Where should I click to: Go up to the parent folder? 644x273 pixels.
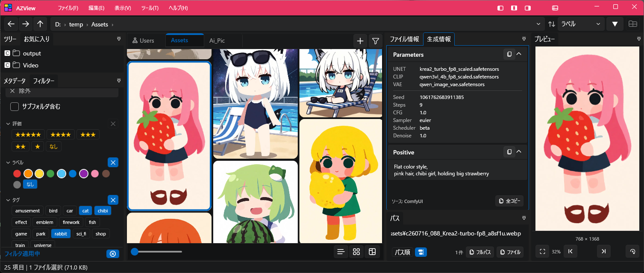[x=40, y=24]
